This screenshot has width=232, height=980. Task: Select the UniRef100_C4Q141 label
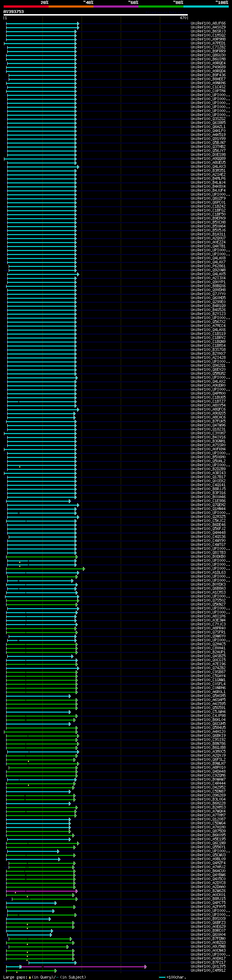[x=208, y=485]
